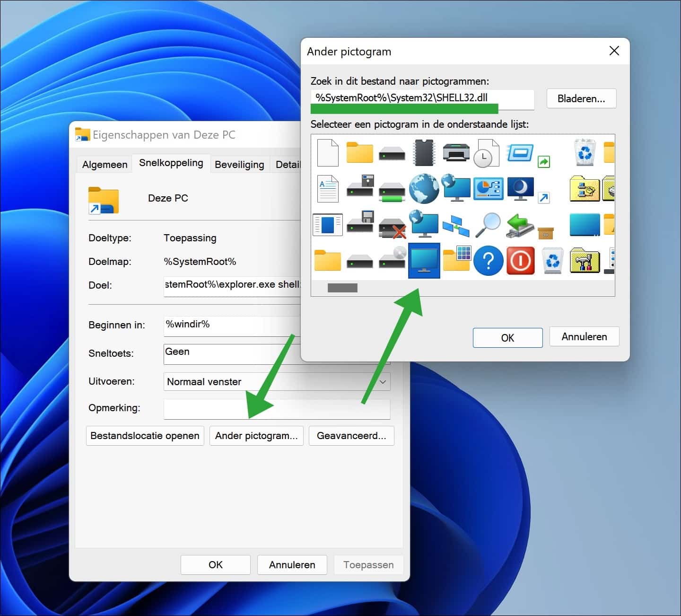Select the drive with red X icon
This screenshot has height=616, width=681.
[392, 225]
